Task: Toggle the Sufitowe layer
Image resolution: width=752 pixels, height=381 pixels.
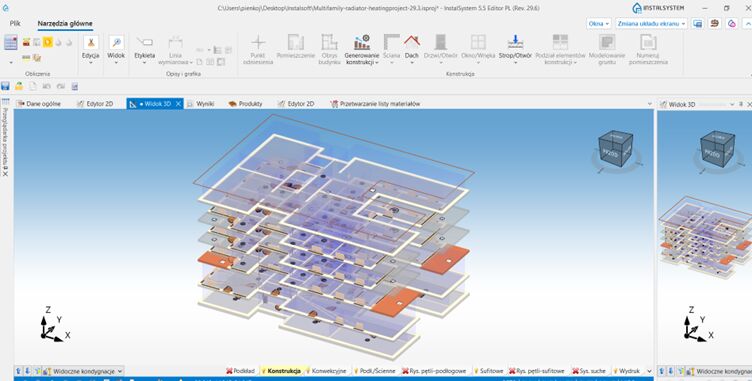Action: [x=489, y=371]
